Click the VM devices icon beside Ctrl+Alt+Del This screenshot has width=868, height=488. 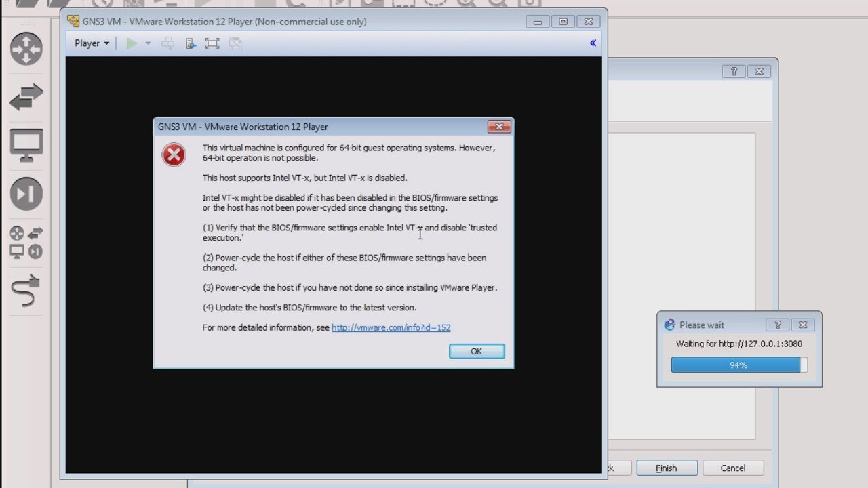(191, 43)
